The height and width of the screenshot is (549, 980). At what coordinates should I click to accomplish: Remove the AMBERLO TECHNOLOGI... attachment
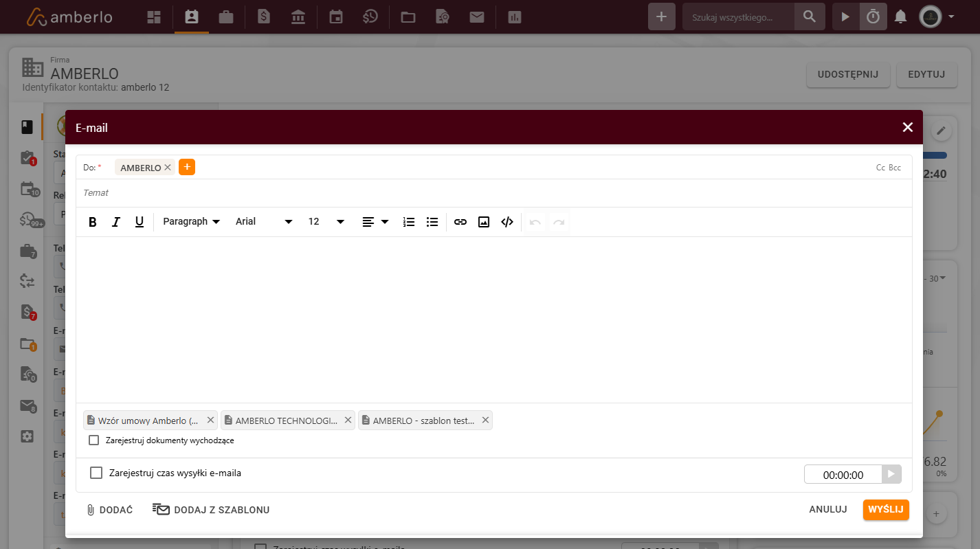tap(348, 421)
